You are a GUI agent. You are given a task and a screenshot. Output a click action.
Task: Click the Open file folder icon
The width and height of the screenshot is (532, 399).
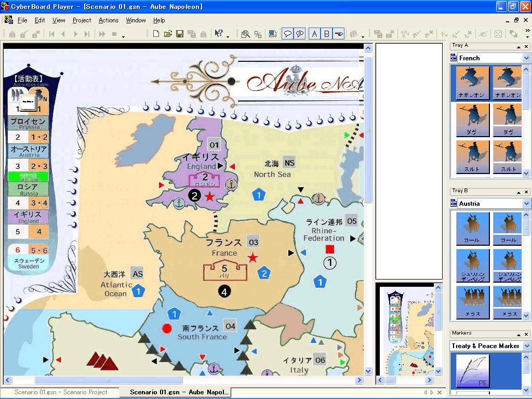click(168, 34)
